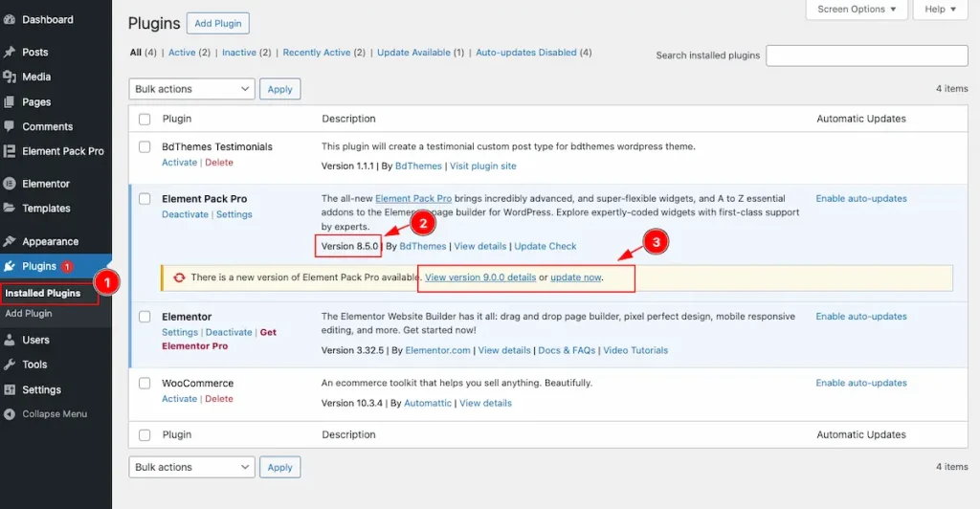
Task: Expand the Screen Options panel
Action: pos(857,10)
